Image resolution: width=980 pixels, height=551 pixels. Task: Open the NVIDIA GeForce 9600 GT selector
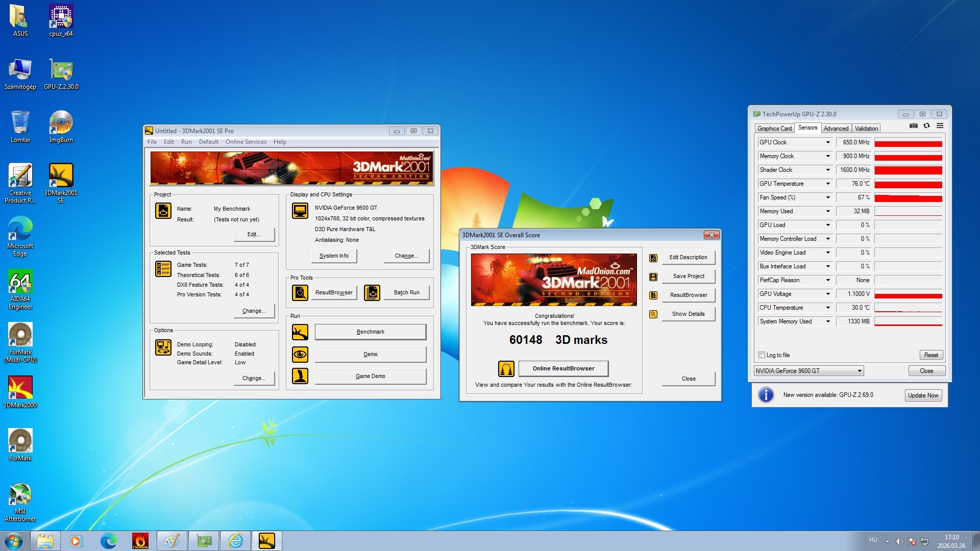click(x=808, y=371)
